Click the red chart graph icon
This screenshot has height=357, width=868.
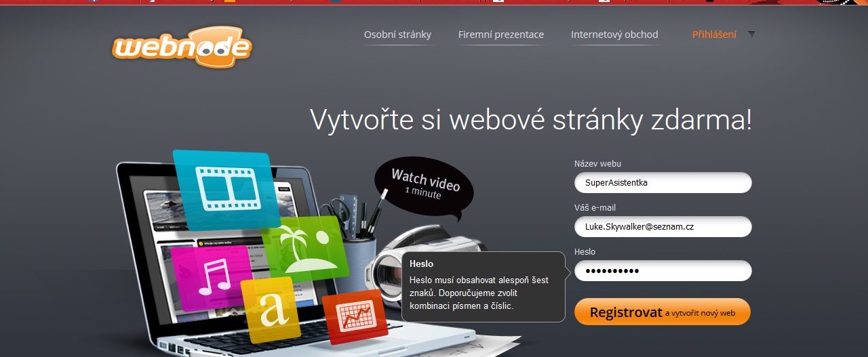[x=355, y=317]
